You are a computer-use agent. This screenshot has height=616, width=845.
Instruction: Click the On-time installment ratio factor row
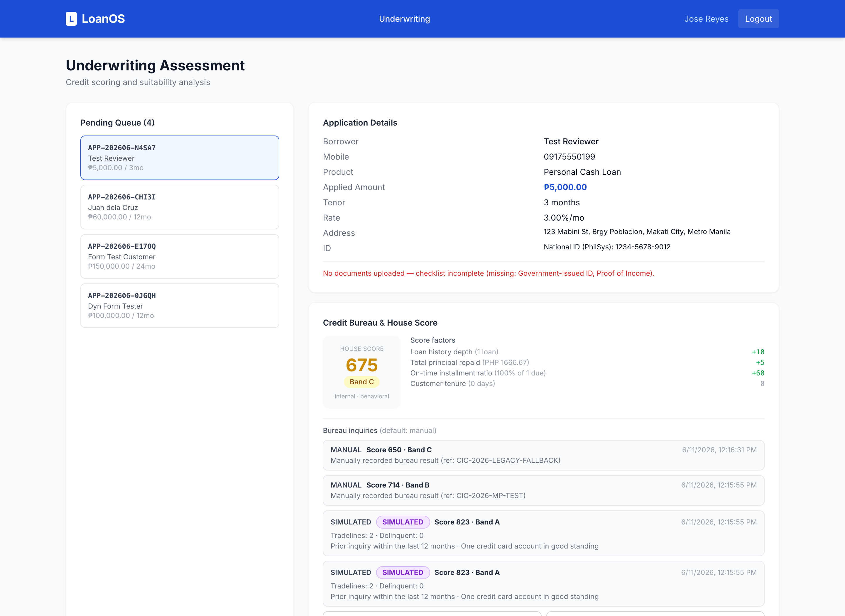click(587, 373)
